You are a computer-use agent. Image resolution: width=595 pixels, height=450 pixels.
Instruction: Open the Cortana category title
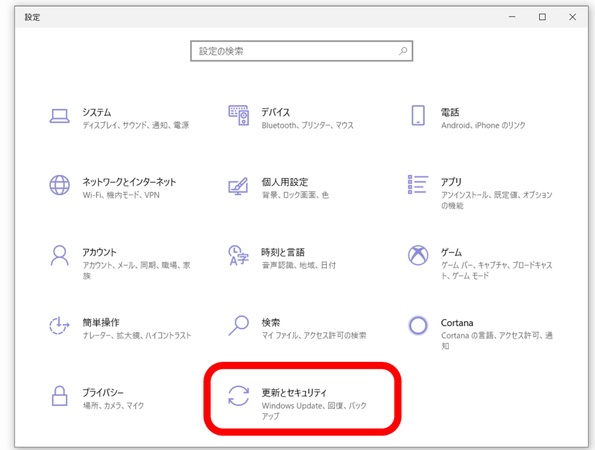pyautogui.click(x=457, y=323)
